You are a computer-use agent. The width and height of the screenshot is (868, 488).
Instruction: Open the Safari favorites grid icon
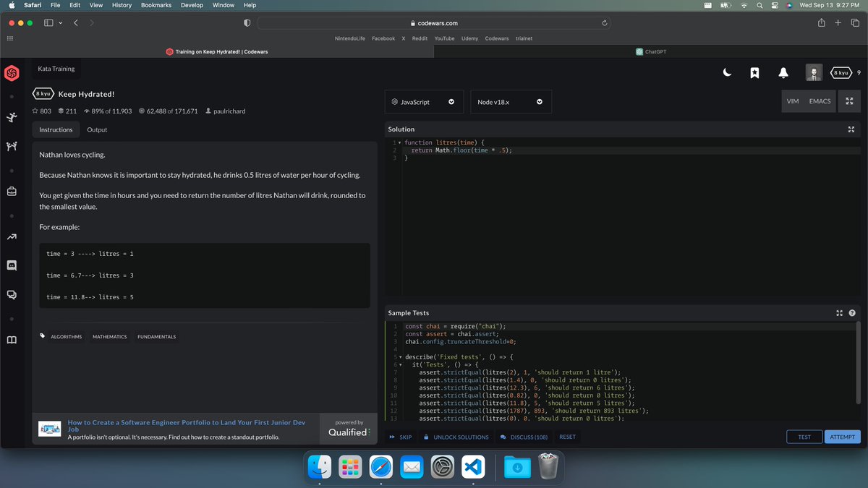pos(10,38)
